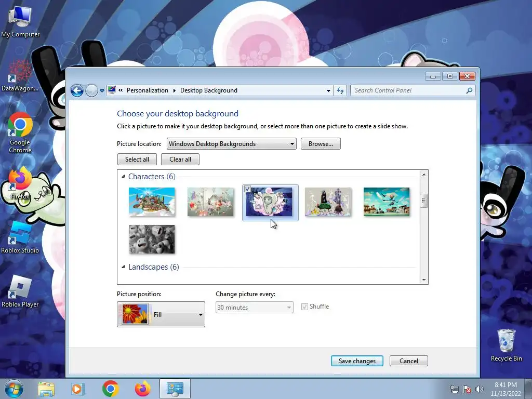Launch Windows Media Player from taskbar
The image size is (532, 399).
(78, 389)
